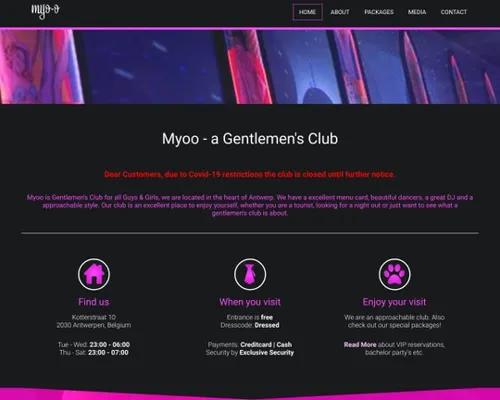Click the red Covid-19 closure notice
Screen dimensions: 500x400
250,174
